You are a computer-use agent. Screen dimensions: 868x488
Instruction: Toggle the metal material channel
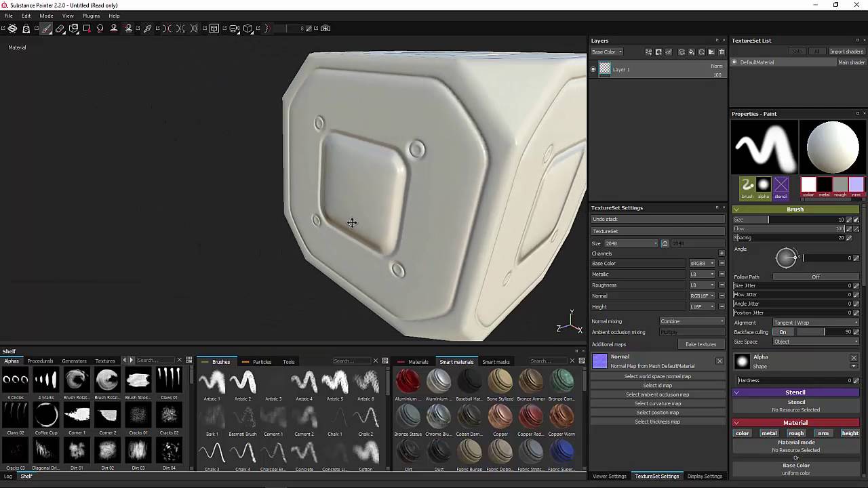tap(769, 433)
